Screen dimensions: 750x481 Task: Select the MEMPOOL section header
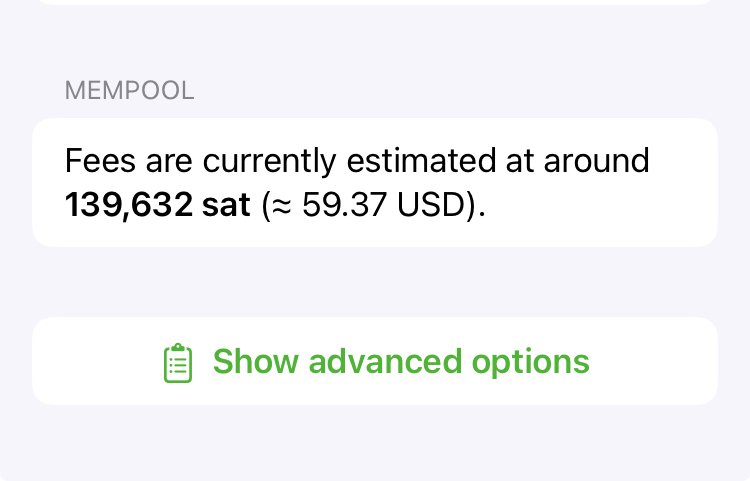point(130,90)
